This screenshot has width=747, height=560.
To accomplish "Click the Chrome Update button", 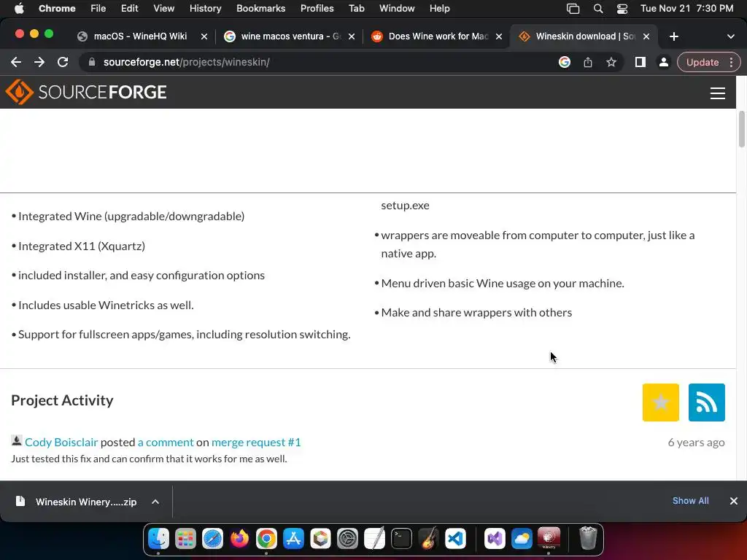I will coord(703,62).
